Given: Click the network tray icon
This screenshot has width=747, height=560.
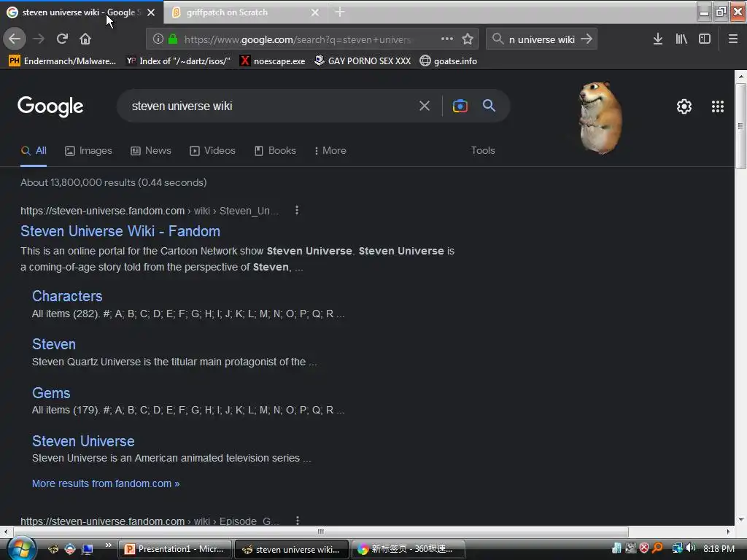Looking at the screenshot, I should (x=677, y=548).
